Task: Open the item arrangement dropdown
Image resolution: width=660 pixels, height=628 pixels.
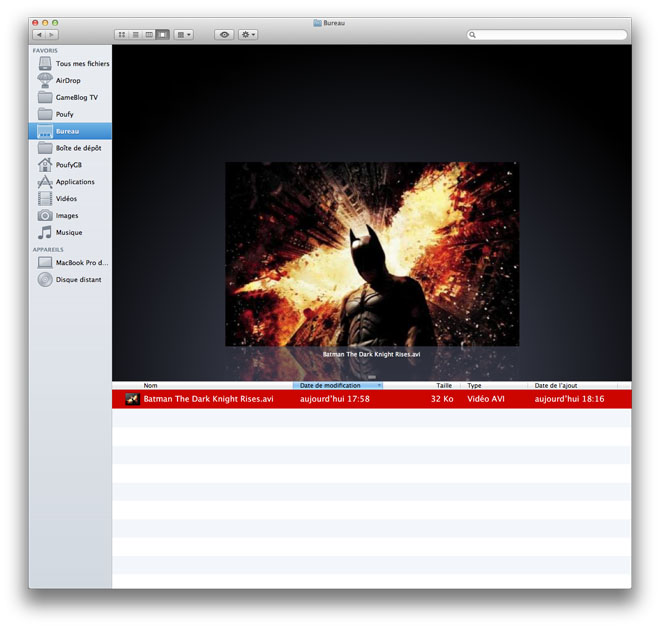Action: (184, 35)
